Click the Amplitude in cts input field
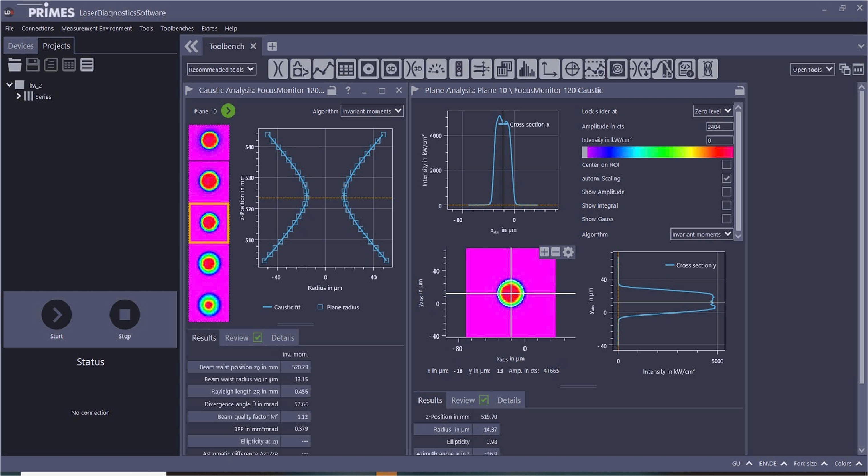 pyautogui.click(x=719, y=126)
